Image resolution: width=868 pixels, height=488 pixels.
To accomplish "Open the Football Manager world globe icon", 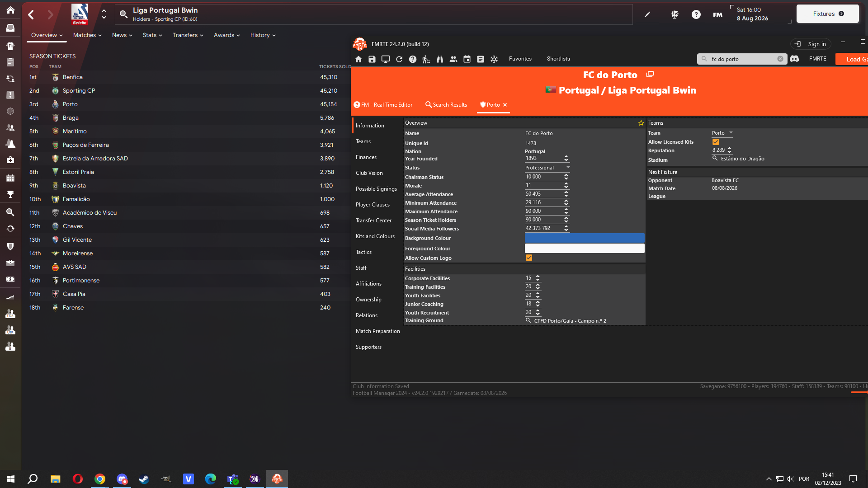I will 675,14.
